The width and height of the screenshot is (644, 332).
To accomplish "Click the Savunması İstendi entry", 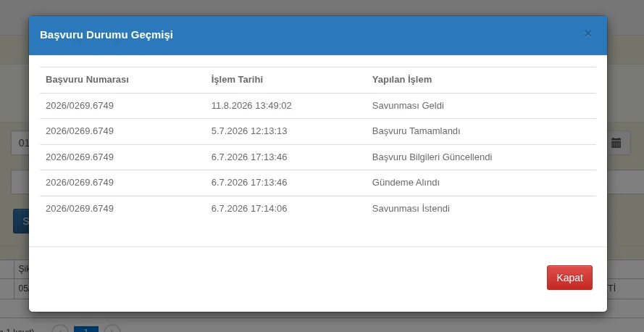I will coord(411,209).
